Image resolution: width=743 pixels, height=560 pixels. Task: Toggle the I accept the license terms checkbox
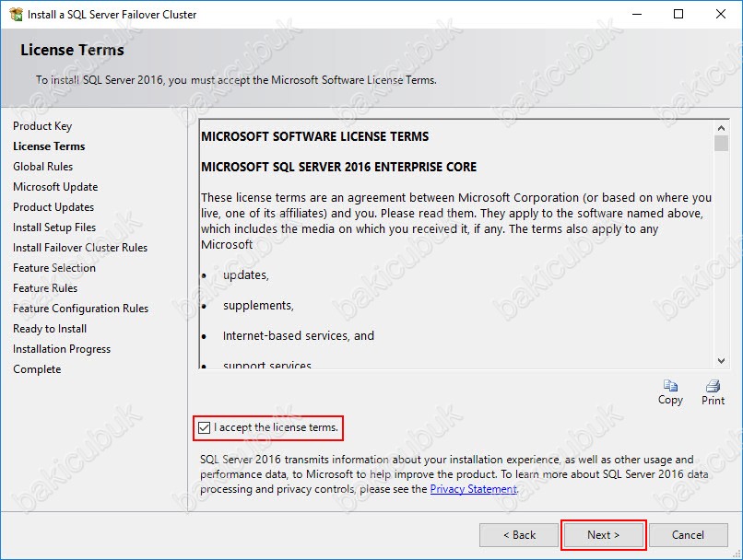point(205,428)
